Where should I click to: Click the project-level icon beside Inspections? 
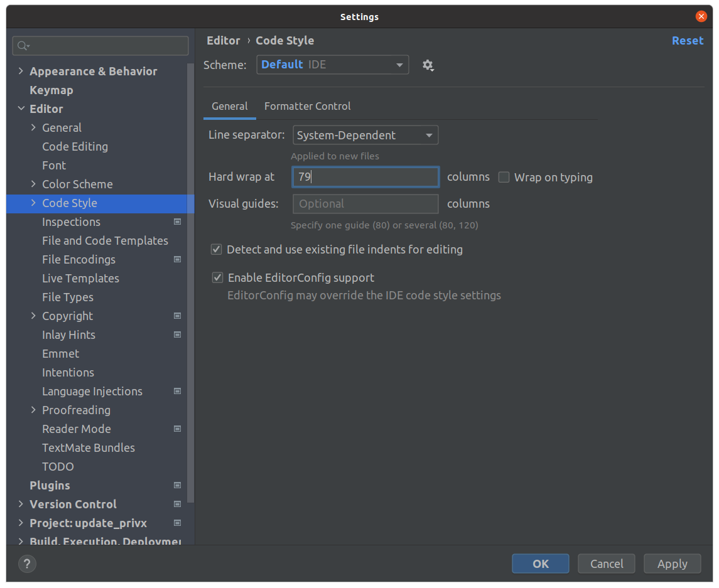[x=178, y=222]
